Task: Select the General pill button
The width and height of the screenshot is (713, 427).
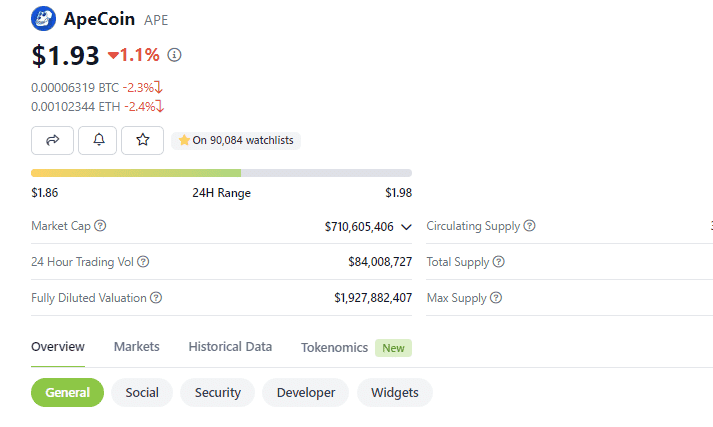Action: [67, 392]
